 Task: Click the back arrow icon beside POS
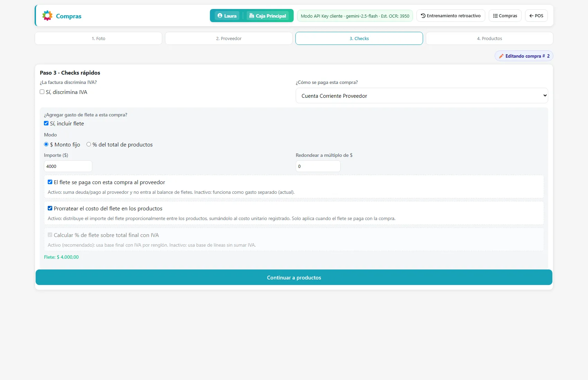pyautogui.click(x=531, y=16)
